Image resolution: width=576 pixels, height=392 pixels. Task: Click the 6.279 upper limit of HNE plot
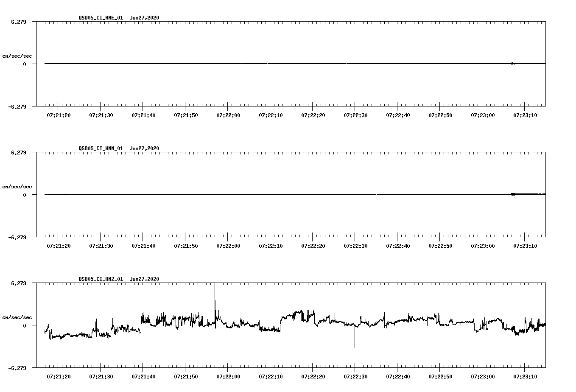point(19,22)
